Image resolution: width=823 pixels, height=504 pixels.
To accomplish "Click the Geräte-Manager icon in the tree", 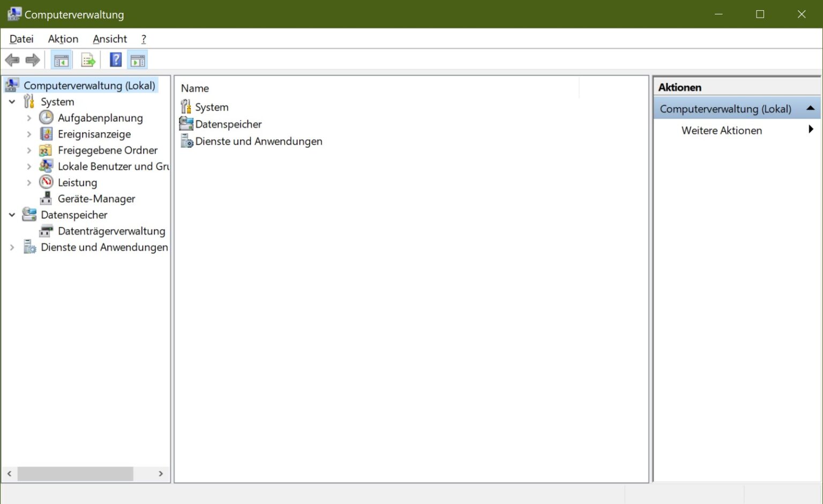I will tap(46, 198).
